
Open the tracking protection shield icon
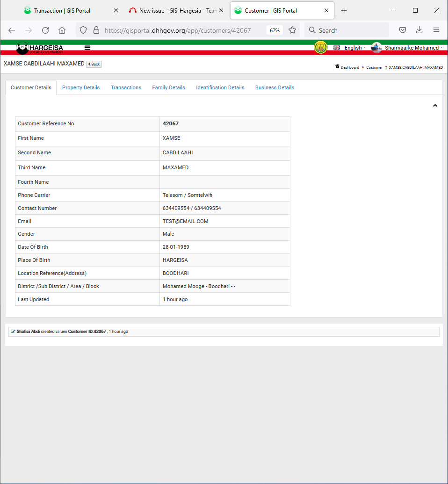83,30
